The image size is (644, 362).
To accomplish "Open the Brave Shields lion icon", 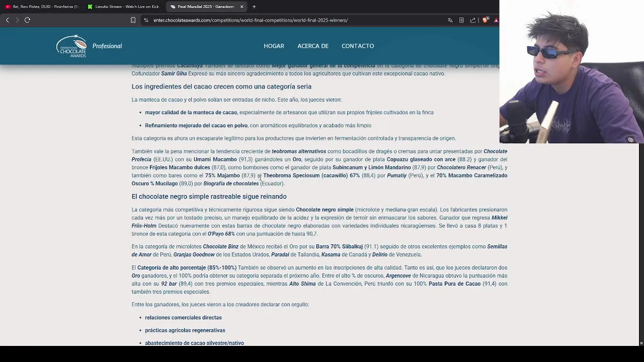I will pos(485,20).
